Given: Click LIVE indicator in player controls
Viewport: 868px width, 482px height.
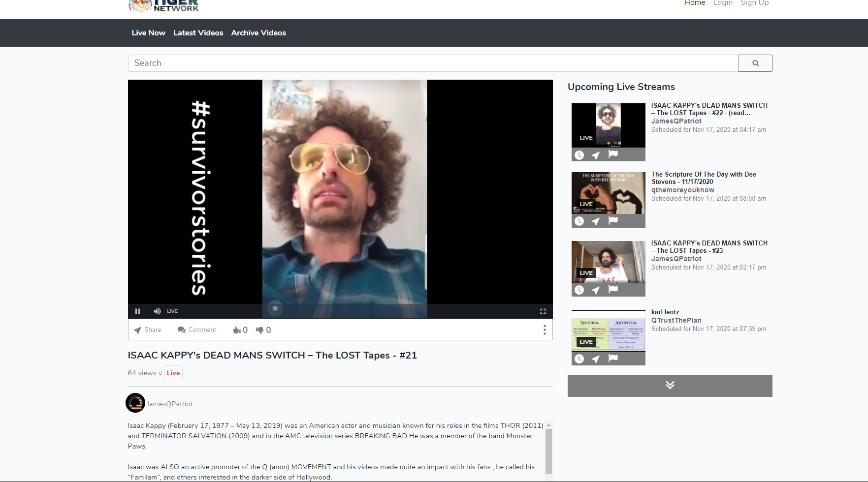Looking at the screenshot, I should 172,311.
